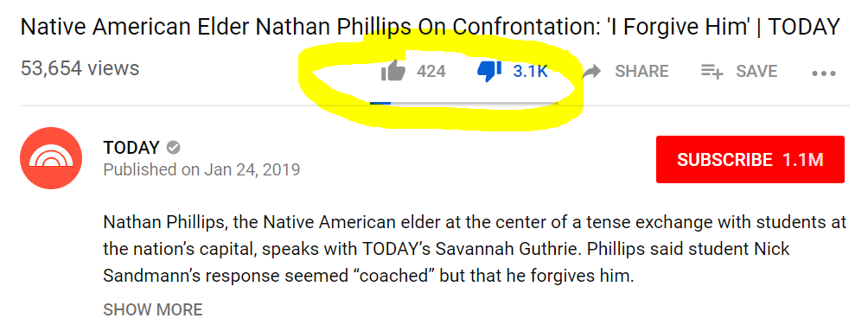
Task: Select the SHARE text label
Action: coord(641,72)
